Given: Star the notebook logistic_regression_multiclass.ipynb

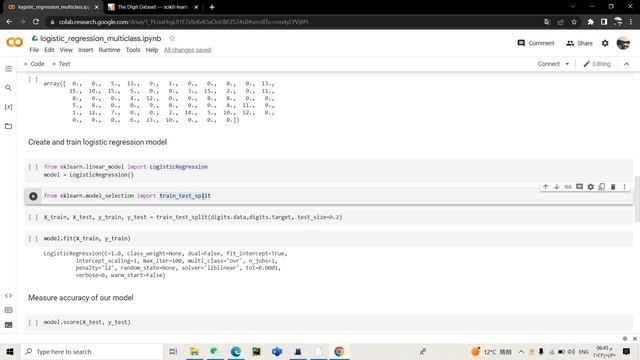Looking at the screenshot, I should pos(172,38).
